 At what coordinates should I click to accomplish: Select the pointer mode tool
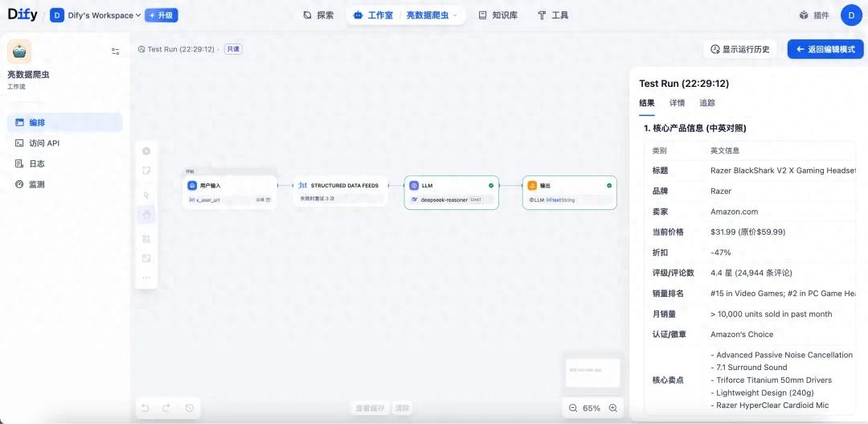[x=147, y=195]
